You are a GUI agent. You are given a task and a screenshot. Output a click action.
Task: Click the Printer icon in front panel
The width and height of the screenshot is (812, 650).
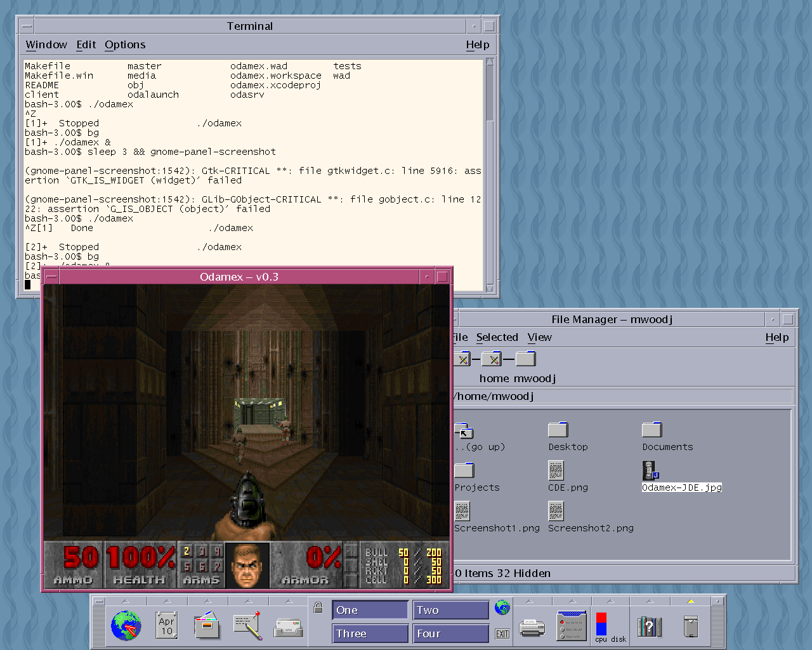click(x=532, y=628)
